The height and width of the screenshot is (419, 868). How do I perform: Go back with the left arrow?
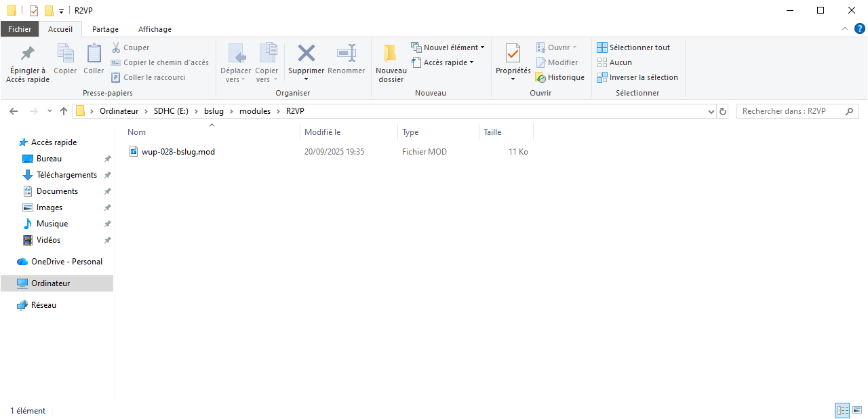(x=14, y=111)
